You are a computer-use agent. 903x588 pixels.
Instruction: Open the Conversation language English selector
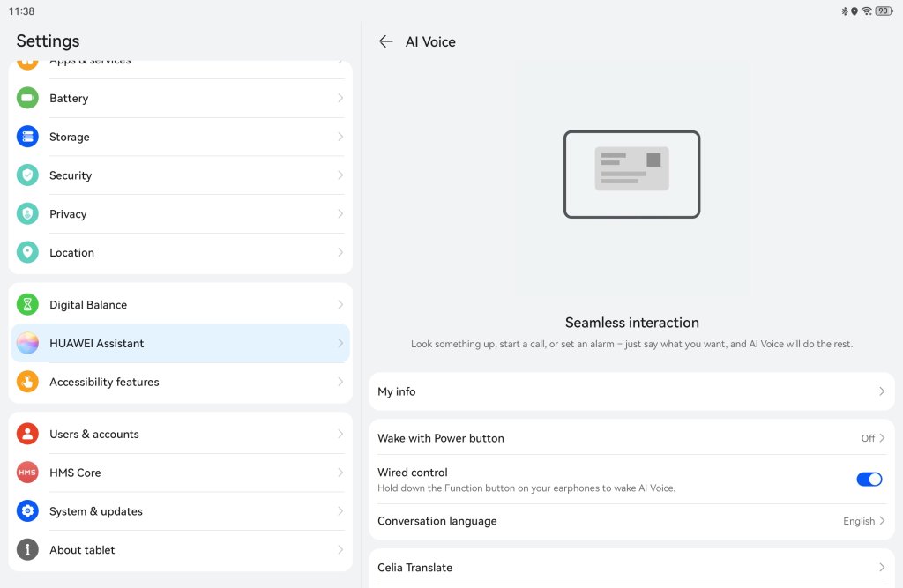[863, 521]
